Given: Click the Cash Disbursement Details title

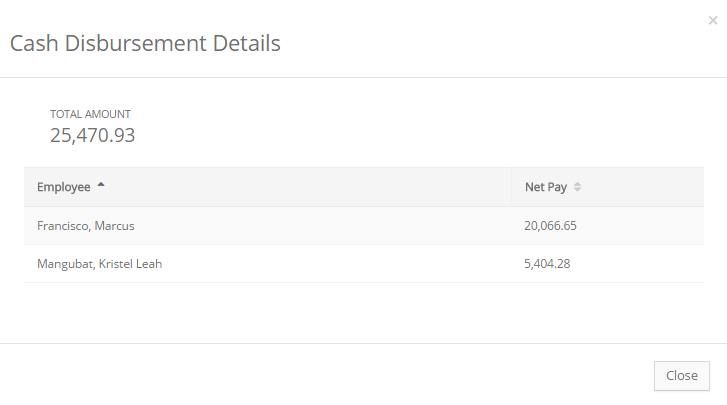Looking at the screenshot, I should [x=145, y=43].
